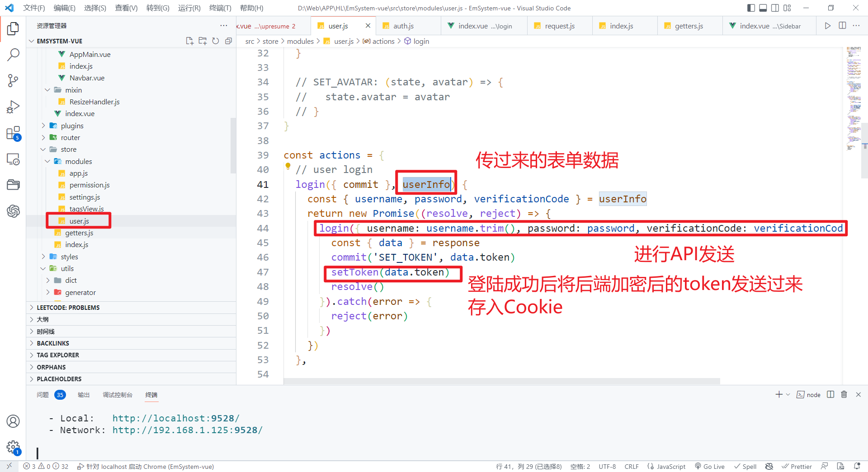868x472 pixels.
Task: Open permission.js in the file tree
Action: [90, 185]
